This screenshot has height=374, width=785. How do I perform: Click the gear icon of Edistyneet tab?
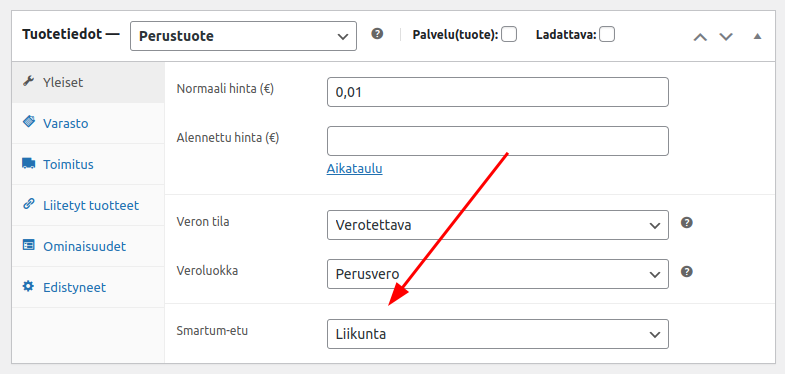[x=29, y=286]
